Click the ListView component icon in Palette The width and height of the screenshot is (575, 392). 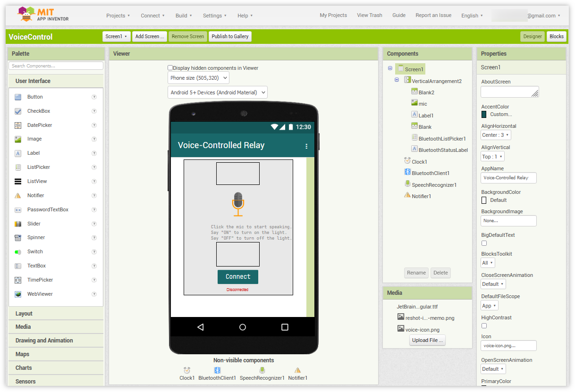click(18, 182)
